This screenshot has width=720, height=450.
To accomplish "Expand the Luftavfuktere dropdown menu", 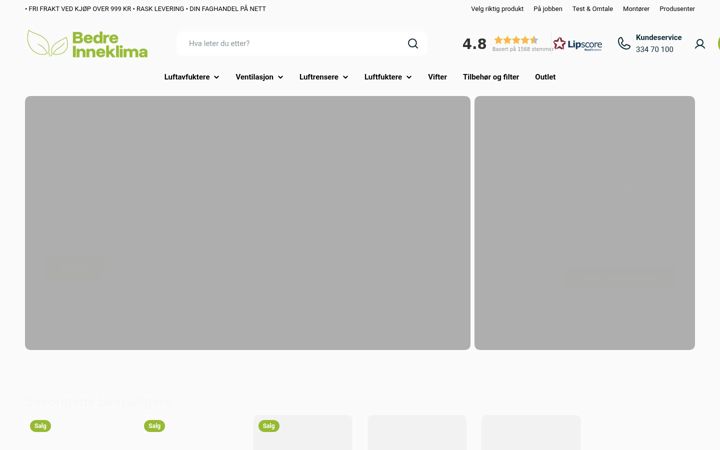I will [191, 77].
